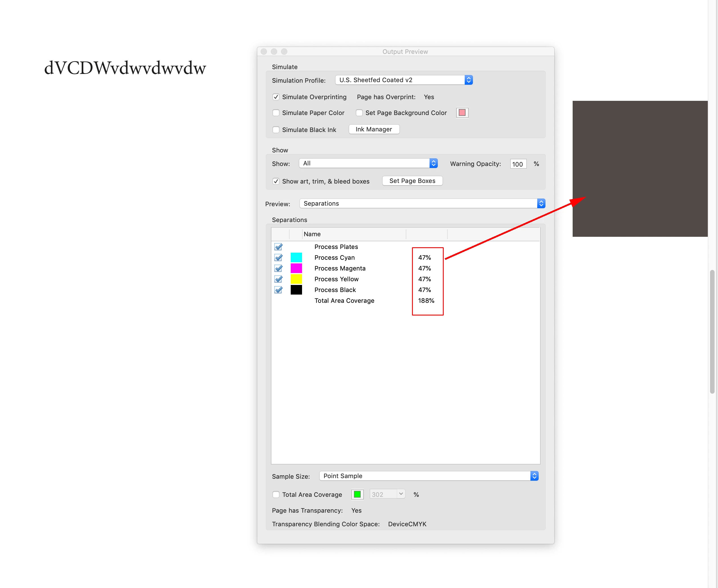
Task: Click the Set Page Boxes button
Action: click(x=412, y=181)
